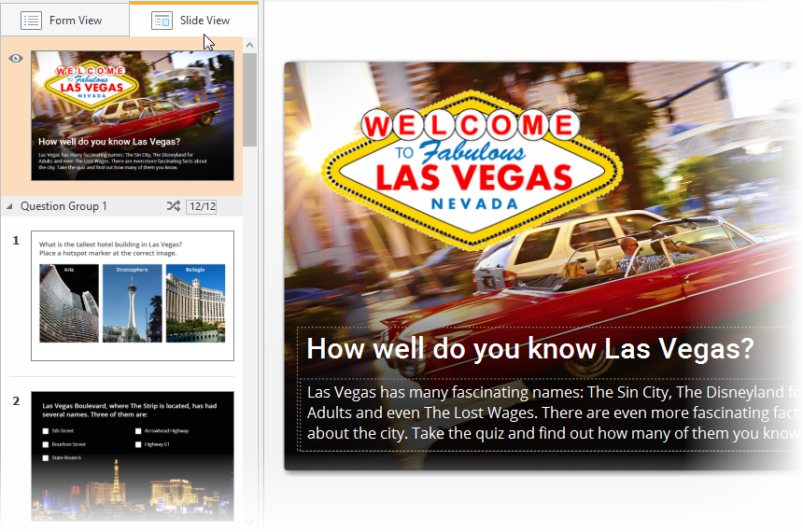Collapse the Question Group 1 section
Image resolution: width=803 pixels, height=532 pixels.
10,206
